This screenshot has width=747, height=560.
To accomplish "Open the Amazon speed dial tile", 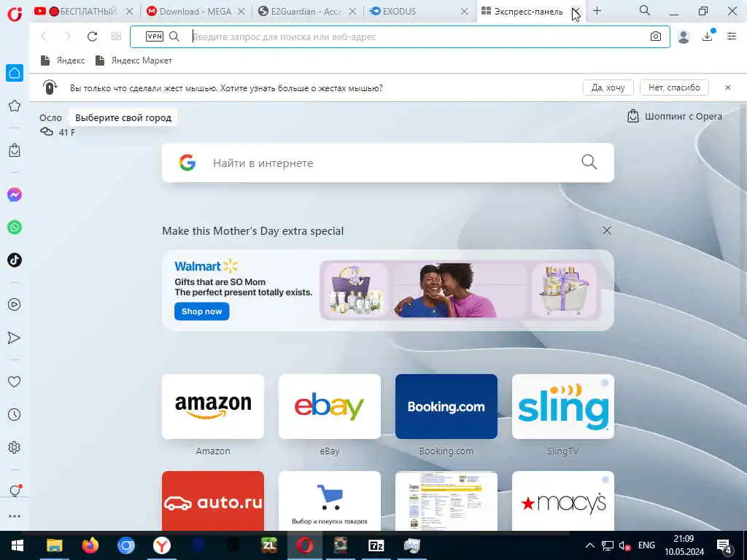I will (x=213, y=407).
